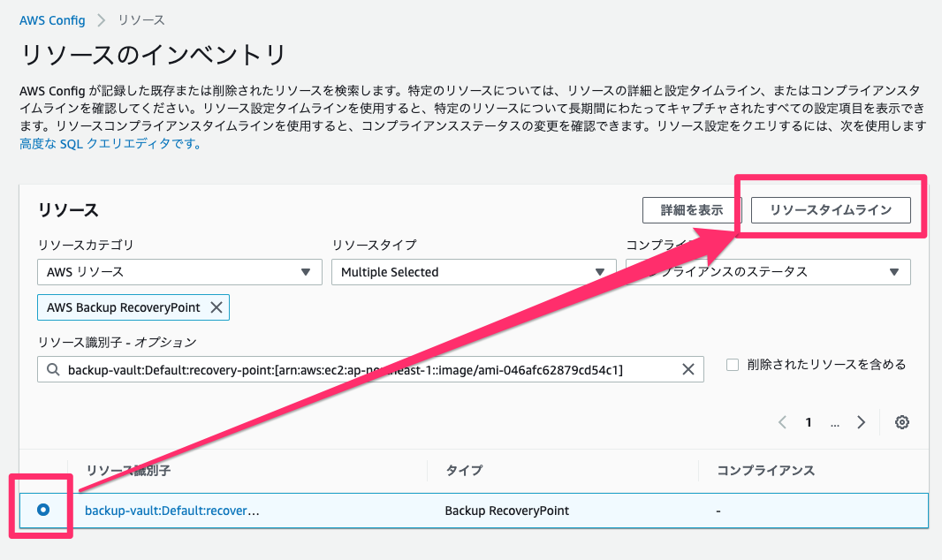Click the previous page chevron arrow

(x=782, y=422)
